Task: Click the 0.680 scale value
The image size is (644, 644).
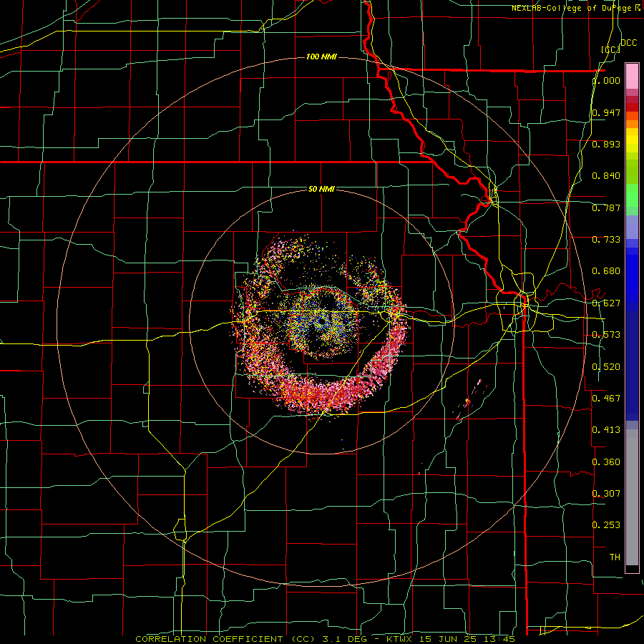Action: click(x=606, y=271)
